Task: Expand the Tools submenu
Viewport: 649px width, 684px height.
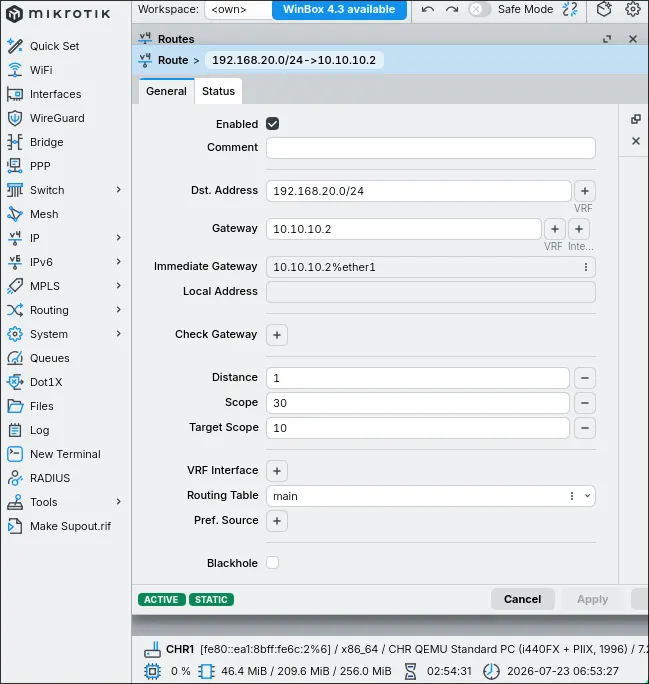Action: (119, 502)
